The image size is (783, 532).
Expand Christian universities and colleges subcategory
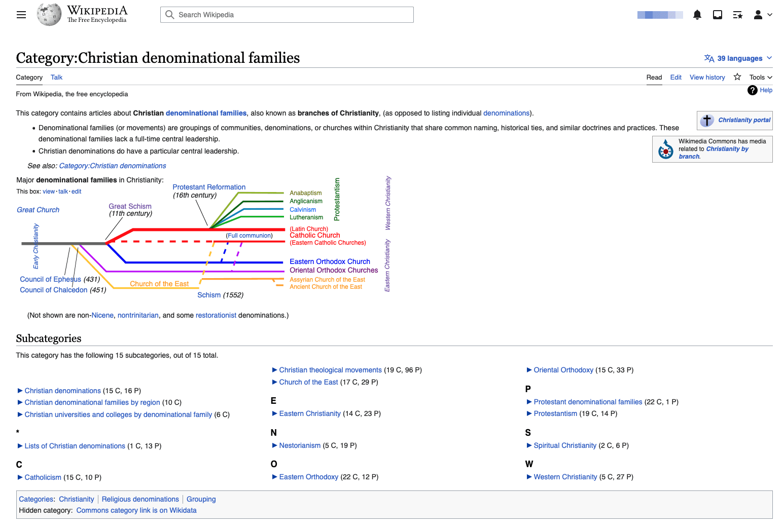(20, 414)
